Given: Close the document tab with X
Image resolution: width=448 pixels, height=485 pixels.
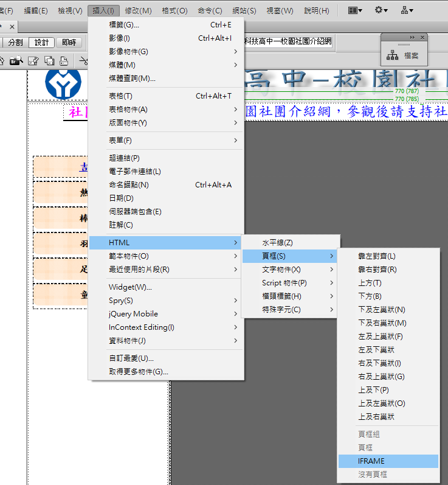Looking at the screenshot, I should click(x=13, y=27).
